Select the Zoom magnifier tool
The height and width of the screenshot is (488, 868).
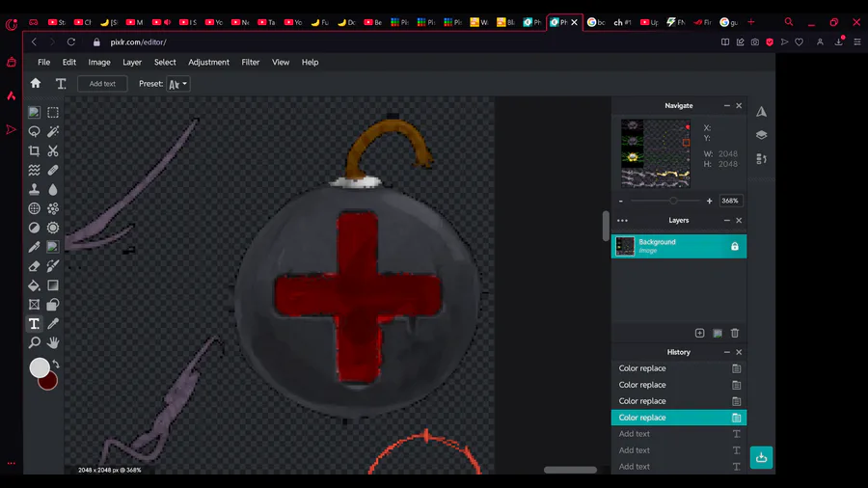click(x=35, y=342)
